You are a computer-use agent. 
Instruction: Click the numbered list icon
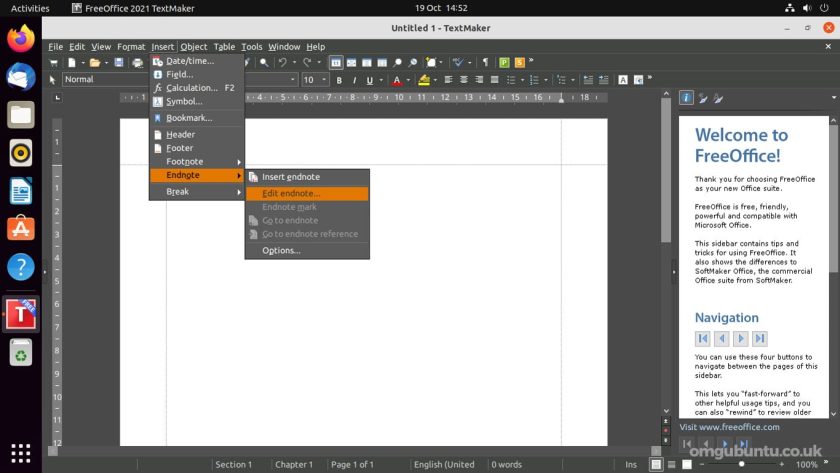[534, 80]
